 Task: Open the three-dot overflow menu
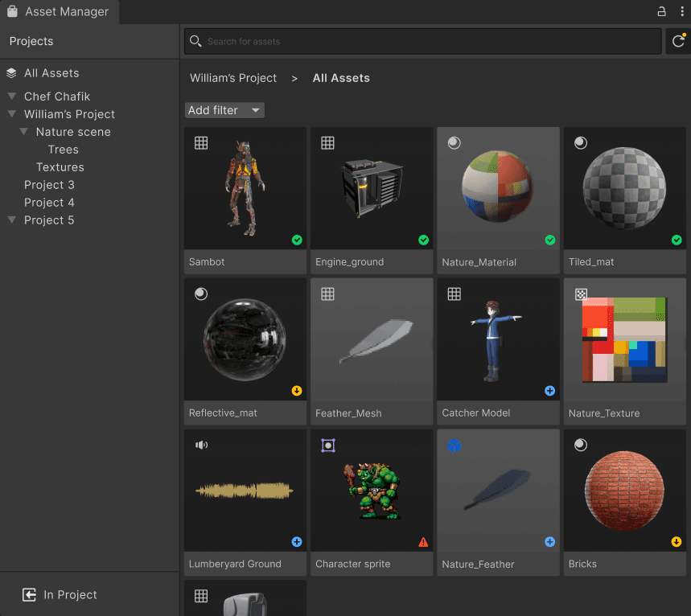coord(681,11)
